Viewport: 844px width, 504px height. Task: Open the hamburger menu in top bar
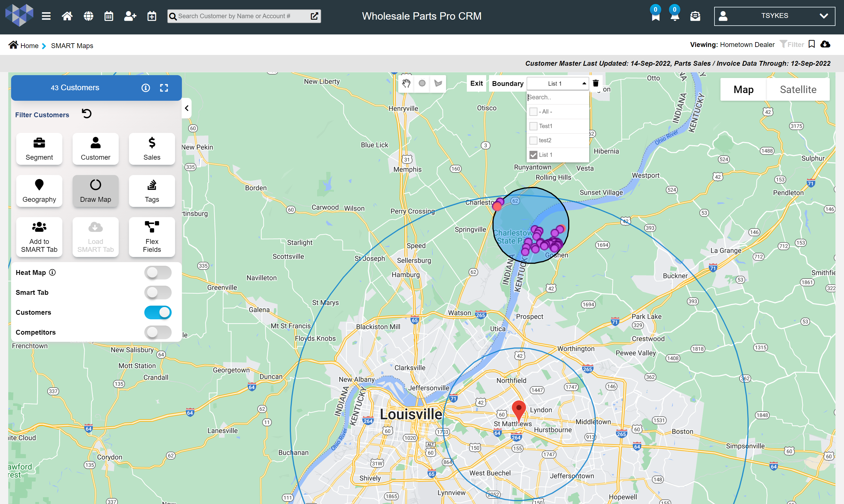[46, 16]
